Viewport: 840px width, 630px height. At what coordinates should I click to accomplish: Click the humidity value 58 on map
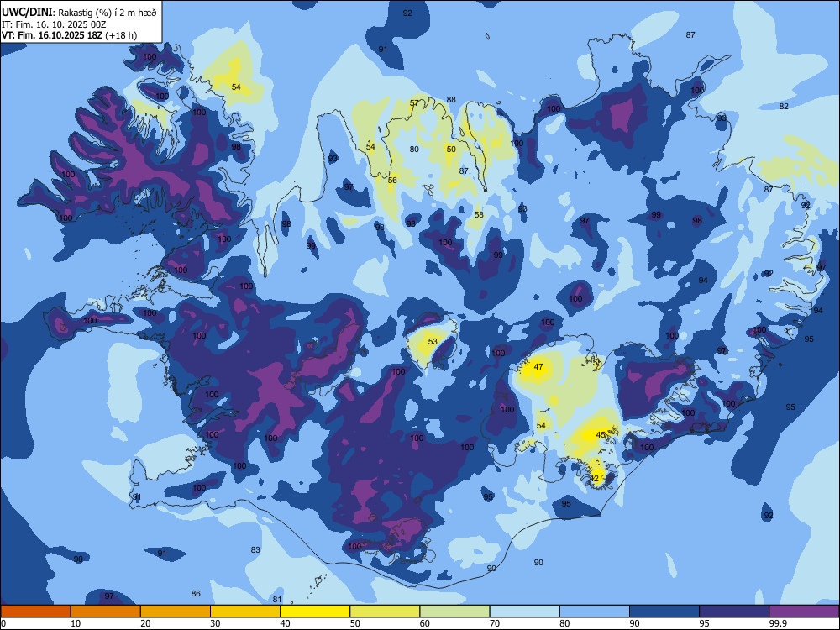click(x=479, y=215)
